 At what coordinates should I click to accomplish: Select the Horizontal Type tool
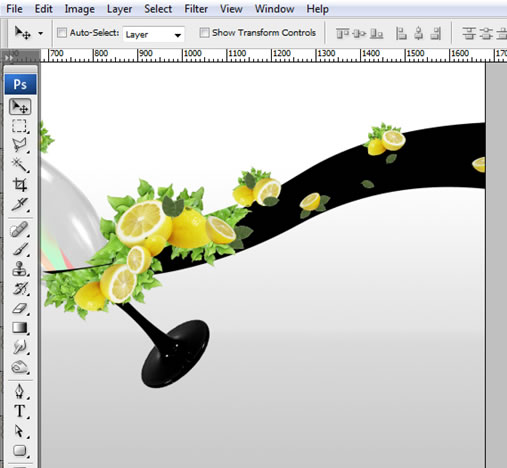click(19, 411)
